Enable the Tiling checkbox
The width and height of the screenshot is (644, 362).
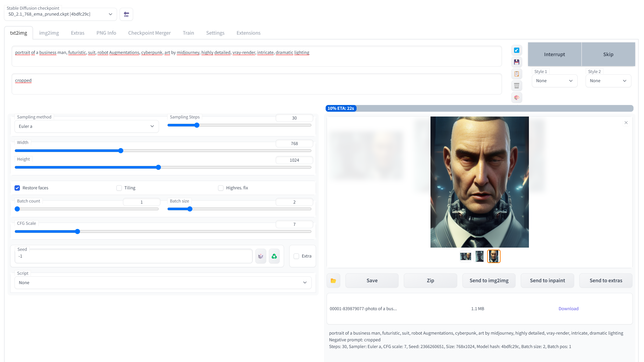click(x=119, y=188)
